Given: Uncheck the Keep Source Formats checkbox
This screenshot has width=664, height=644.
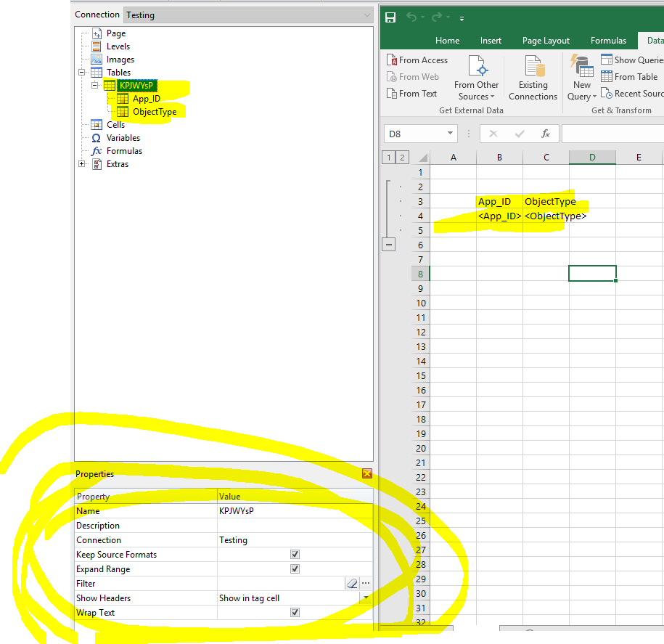Looking at the screenshot, I should pos(295,555).
